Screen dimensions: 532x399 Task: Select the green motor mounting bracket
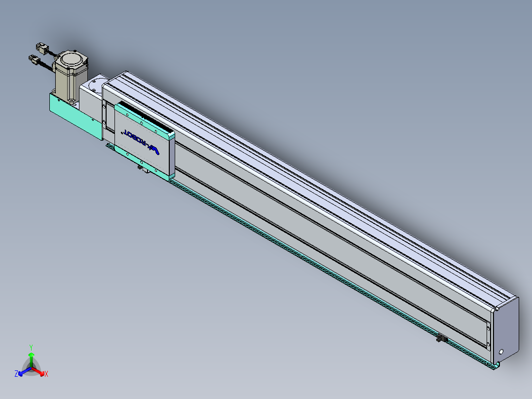[x=76, y=117]
